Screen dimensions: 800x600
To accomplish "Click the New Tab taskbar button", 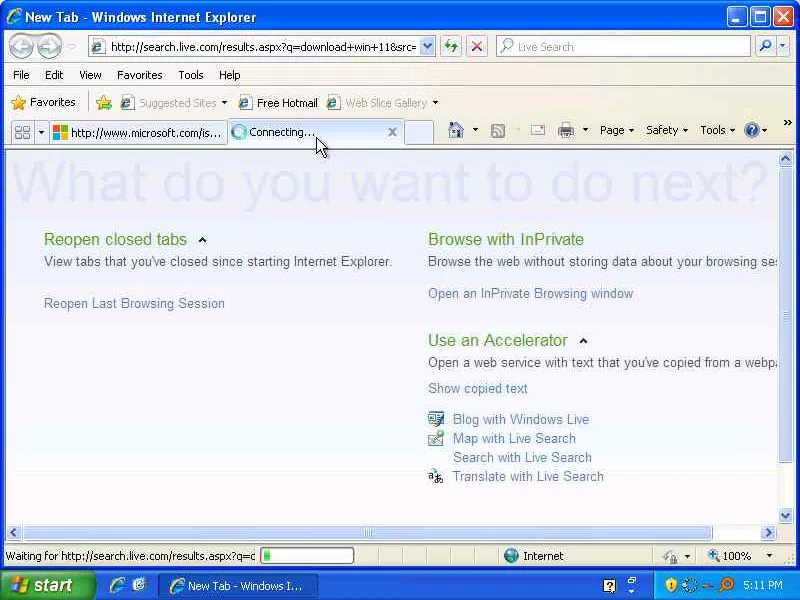I will click(238, 586).
